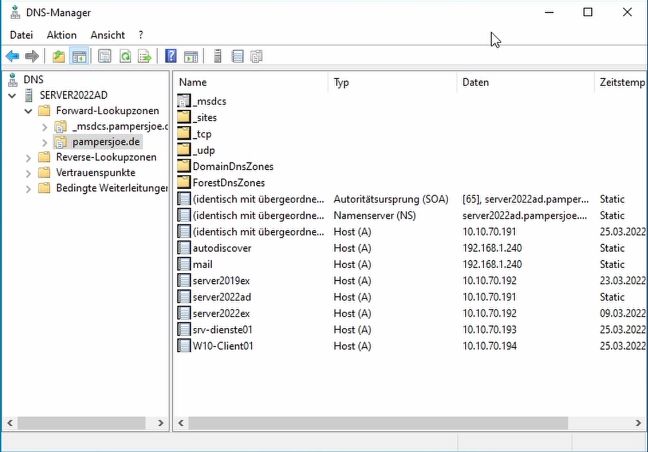
Task: Expand the pampersjoe.de zone node
Action: pyautogui.click(x=45, y=142)
